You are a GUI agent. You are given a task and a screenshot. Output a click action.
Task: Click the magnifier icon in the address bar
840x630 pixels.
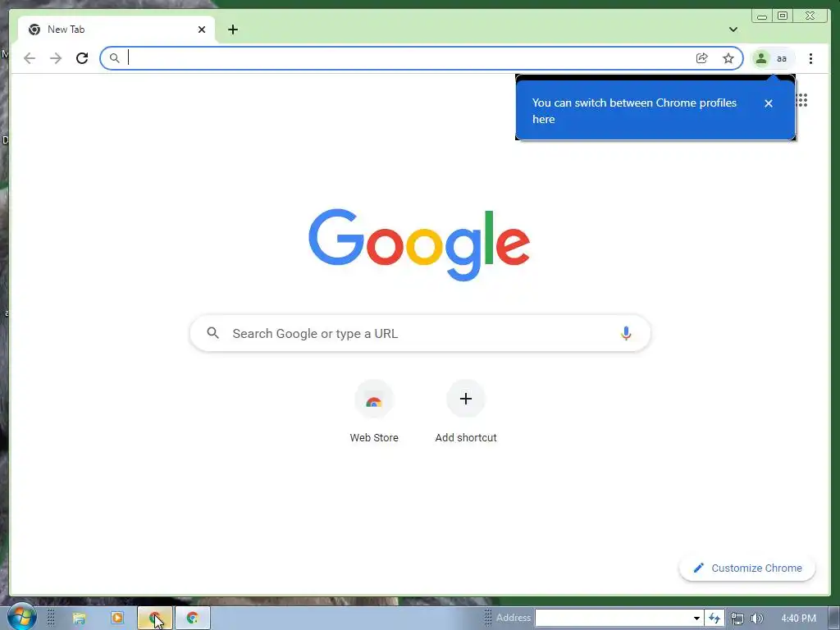coord(115,58)
